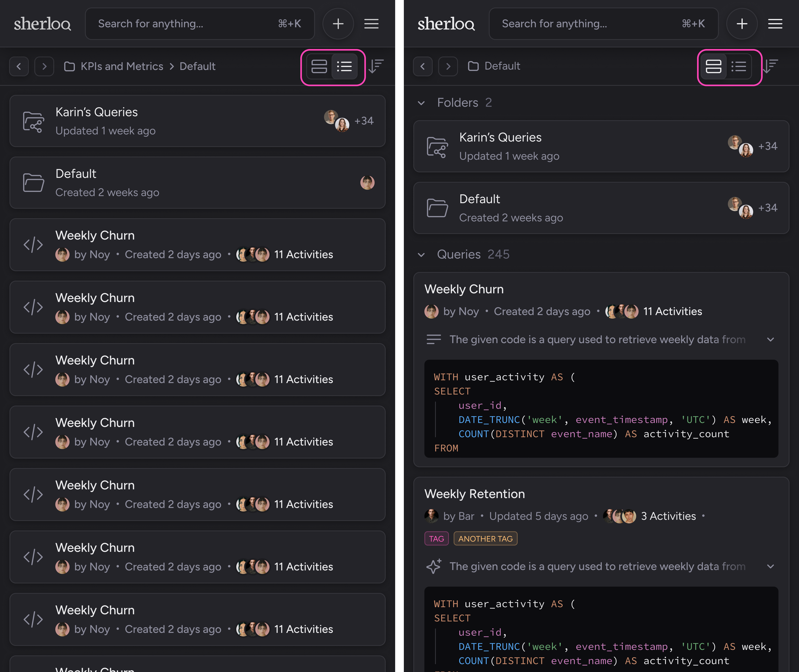799x672 pixels.
Task: Click the folder icon on the Default folder
Action: [x=33, y=183]
